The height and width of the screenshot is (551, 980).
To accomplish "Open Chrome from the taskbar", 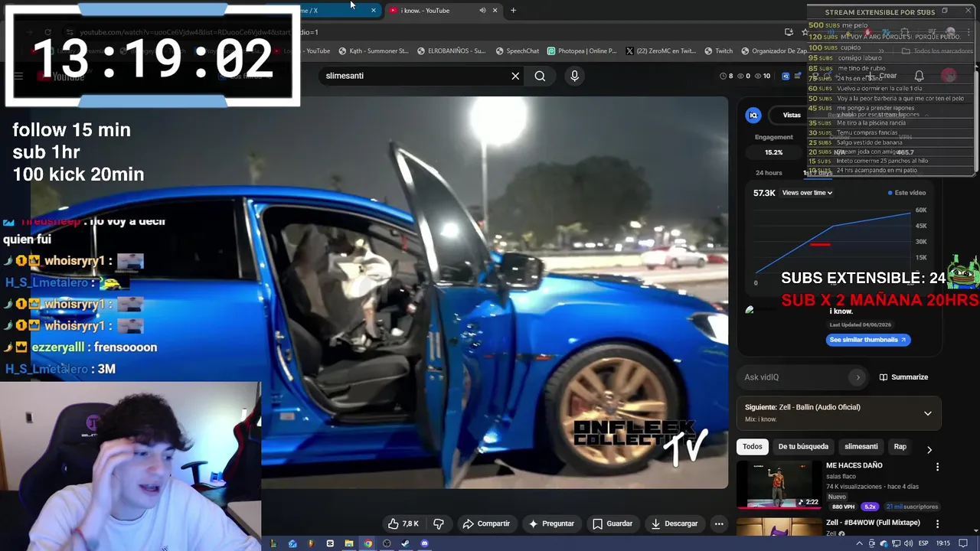I will coord(367,544).
